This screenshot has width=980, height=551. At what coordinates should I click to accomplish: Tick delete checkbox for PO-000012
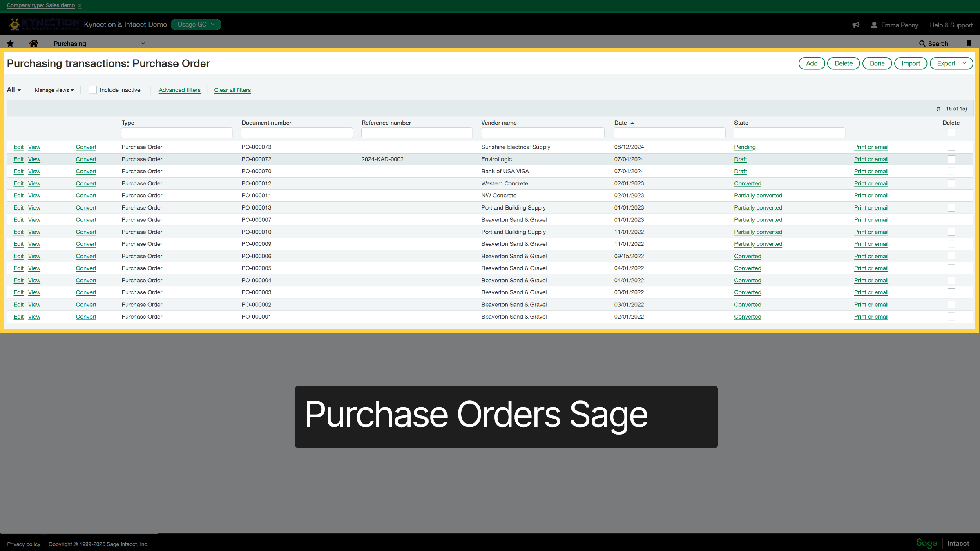coord(951,183)
